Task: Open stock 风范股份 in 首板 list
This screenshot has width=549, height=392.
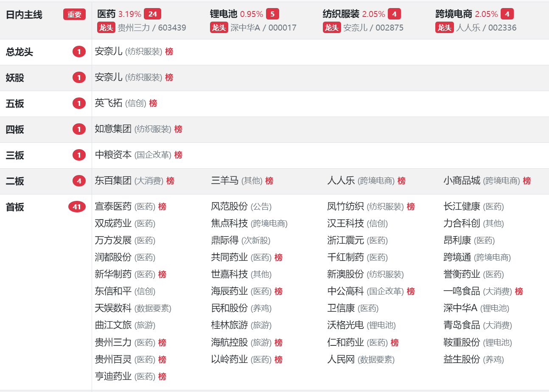Action: [230, 207]
